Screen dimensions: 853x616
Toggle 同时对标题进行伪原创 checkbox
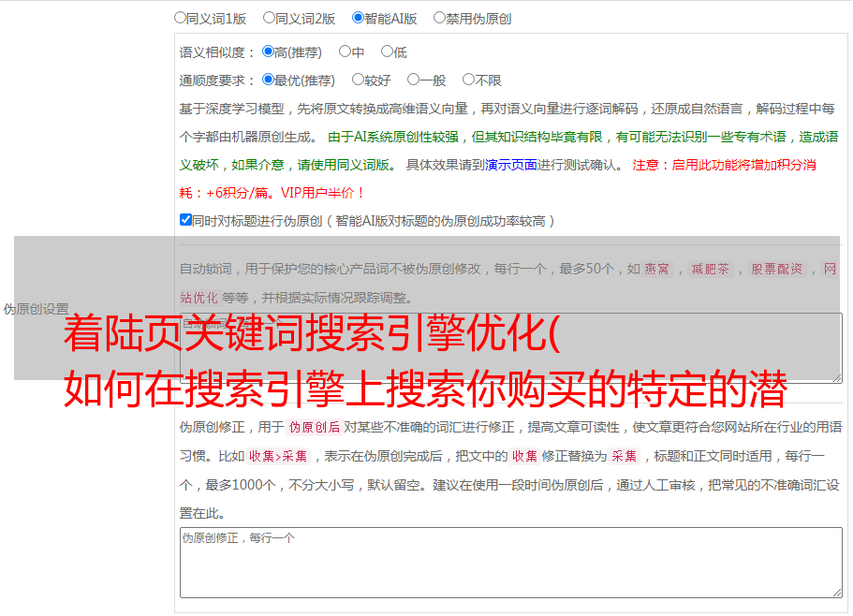coord(185,220)
